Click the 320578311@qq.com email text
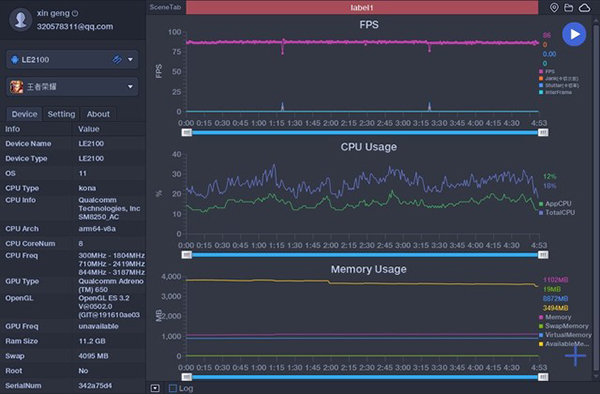This screenshot has height=394, width=600. click(75, 26)
